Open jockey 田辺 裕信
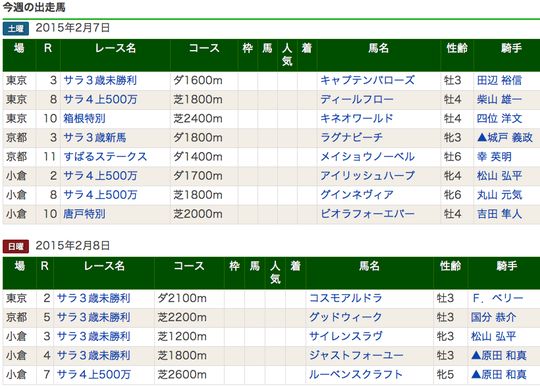Screen dimensions: 540x389 point(499,80)
